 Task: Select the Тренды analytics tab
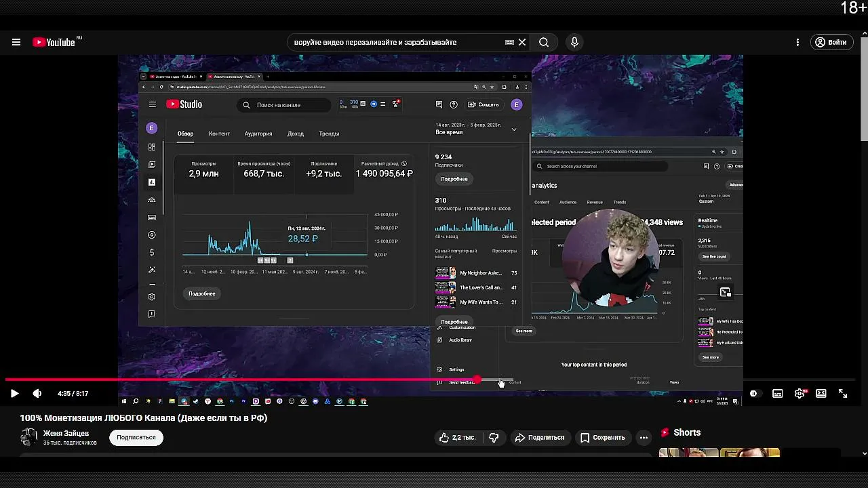coord(329,134)
